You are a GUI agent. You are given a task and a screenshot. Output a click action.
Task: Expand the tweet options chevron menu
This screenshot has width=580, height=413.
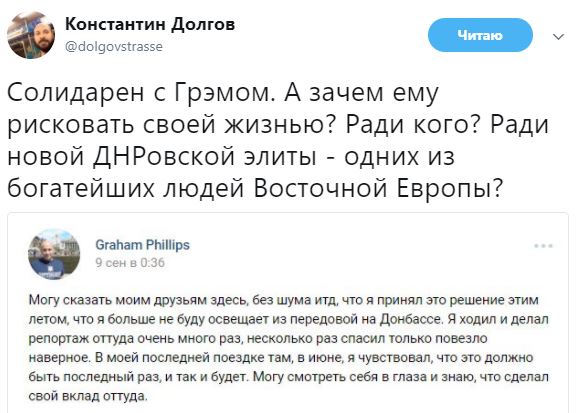coord(558,37)
